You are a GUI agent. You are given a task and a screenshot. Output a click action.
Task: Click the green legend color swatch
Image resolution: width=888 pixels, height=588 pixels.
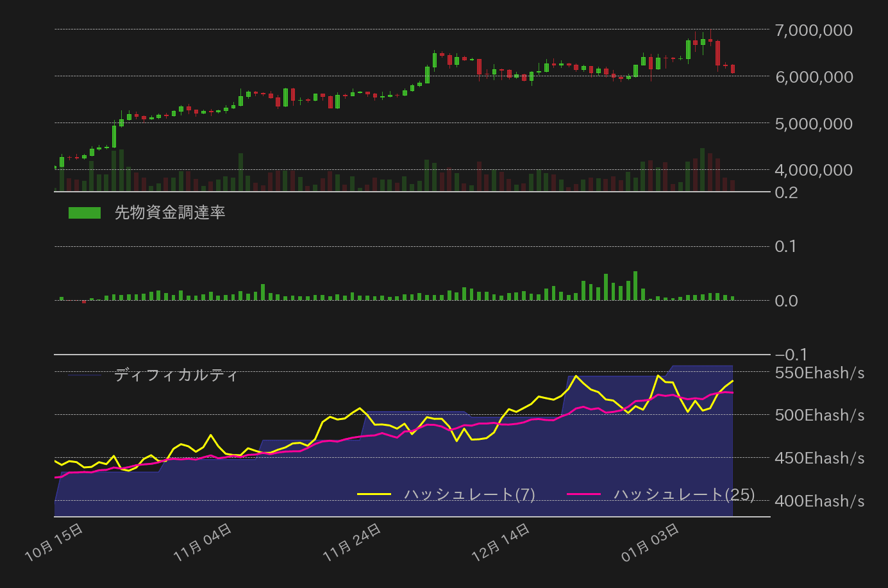[84, 212]
